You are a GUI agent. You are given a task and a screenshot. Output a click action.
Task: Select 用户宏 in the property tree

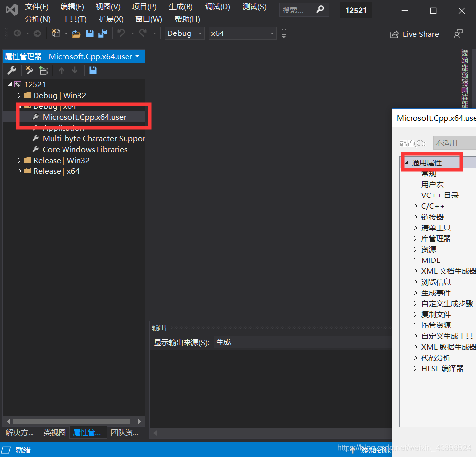point(432,184)
